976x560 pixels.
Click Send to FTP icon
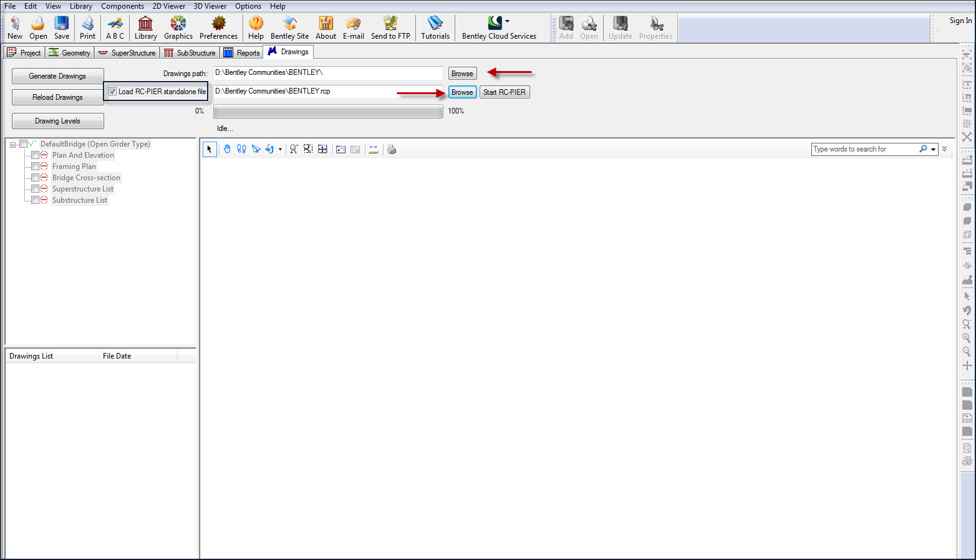390,28
